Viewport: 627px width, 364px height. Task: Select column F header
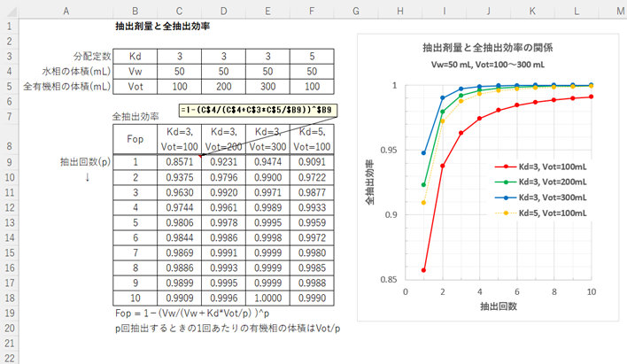[x=312, y=12]
